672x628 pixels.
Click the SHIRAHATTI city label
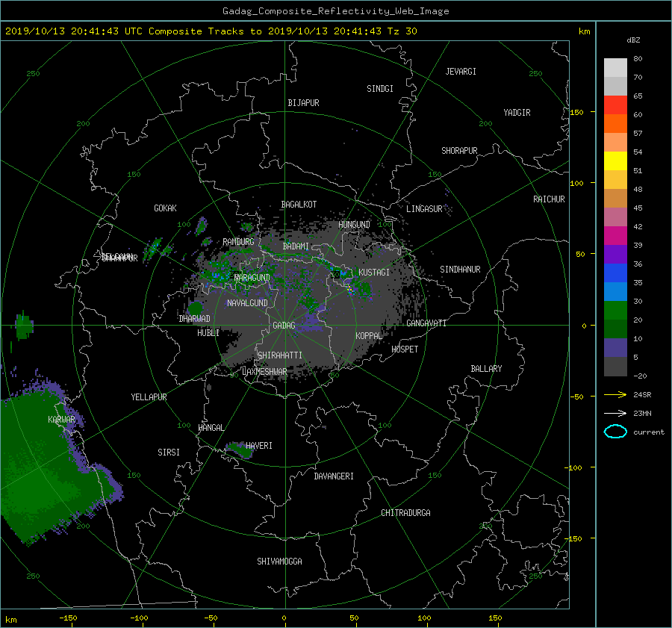[x=280, y=355]
